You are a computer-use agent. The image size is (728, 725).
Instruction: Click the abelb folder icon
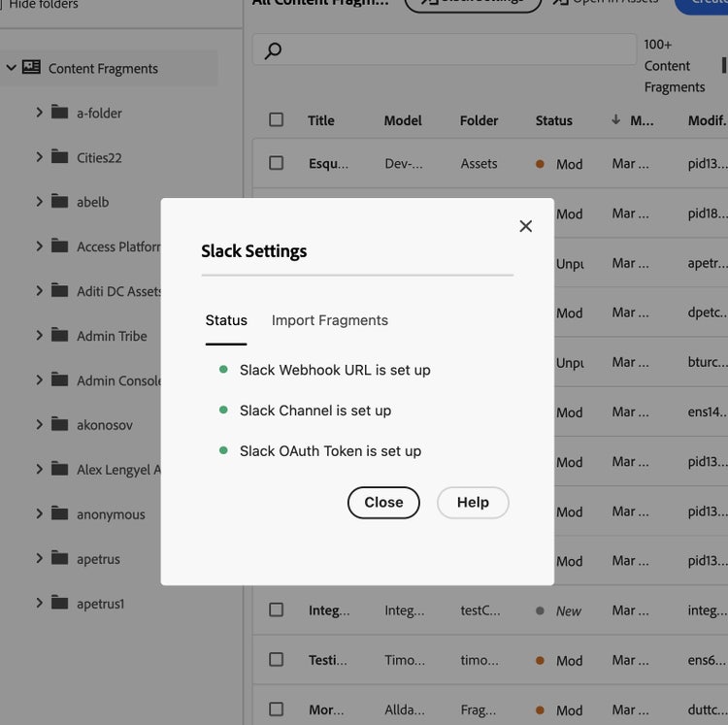(x=60, y=202)
